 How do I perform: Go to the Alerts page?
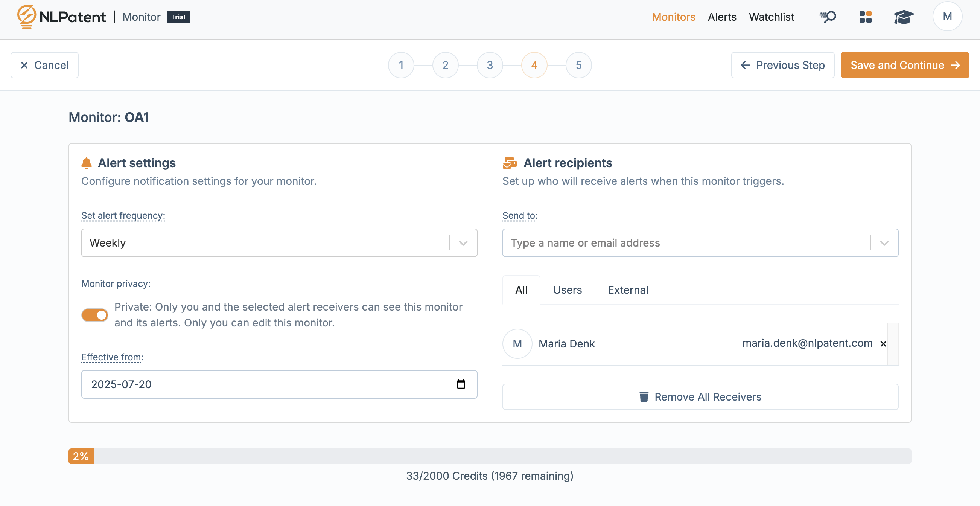tap(722, 17)
